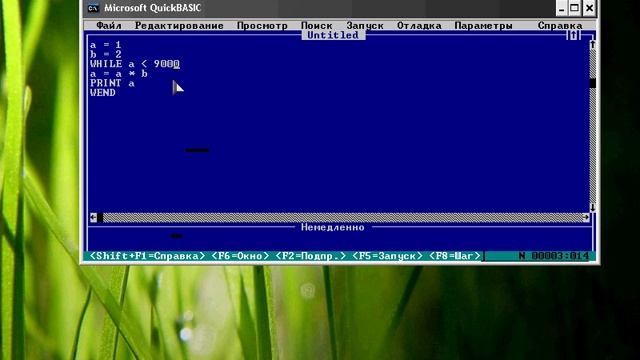Open the Редактирование menu
The height and width of the screenshot is (360, 640).
pos(179,26)
